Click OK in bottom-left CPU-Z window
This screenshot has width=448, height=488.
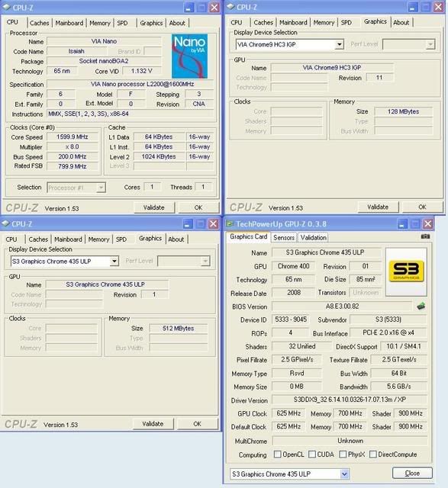[x=197, y=424]
